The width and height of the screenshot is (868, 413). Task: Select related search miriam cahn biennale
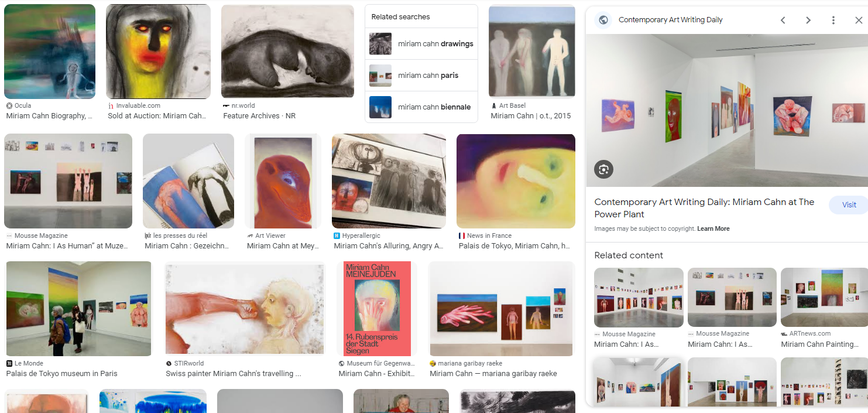[x=421, y=107]
